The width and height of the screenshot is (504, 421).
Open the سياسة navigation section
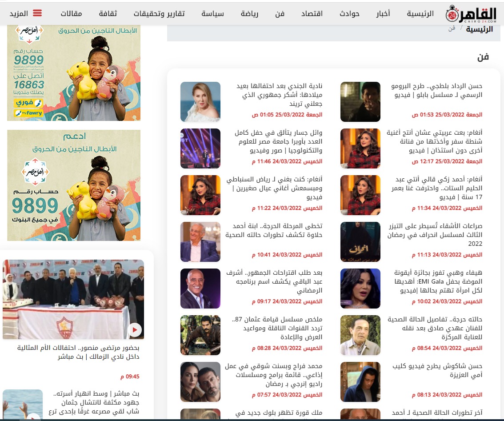212,14
